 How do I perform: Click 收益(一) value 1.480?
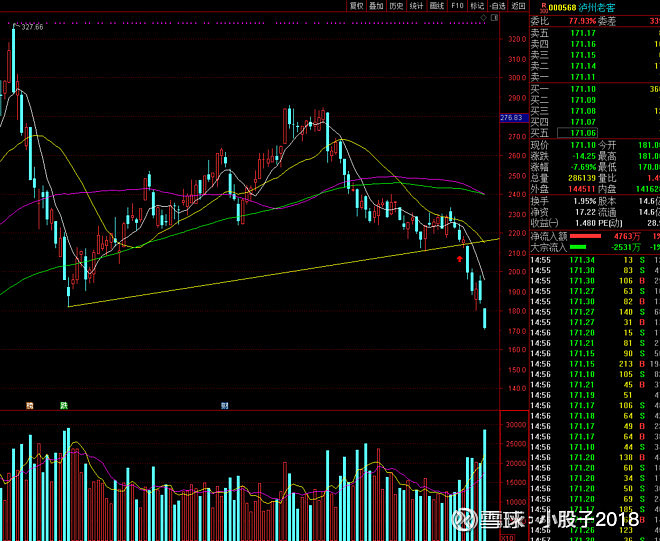tap(586, 223)
